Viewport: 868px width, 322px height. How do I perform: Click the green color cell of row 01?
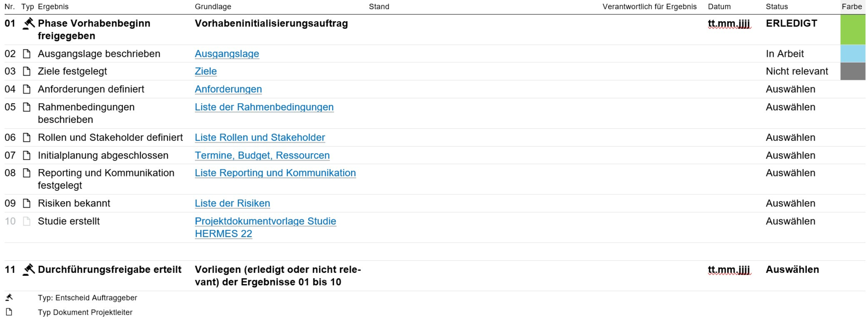(853, 29)
